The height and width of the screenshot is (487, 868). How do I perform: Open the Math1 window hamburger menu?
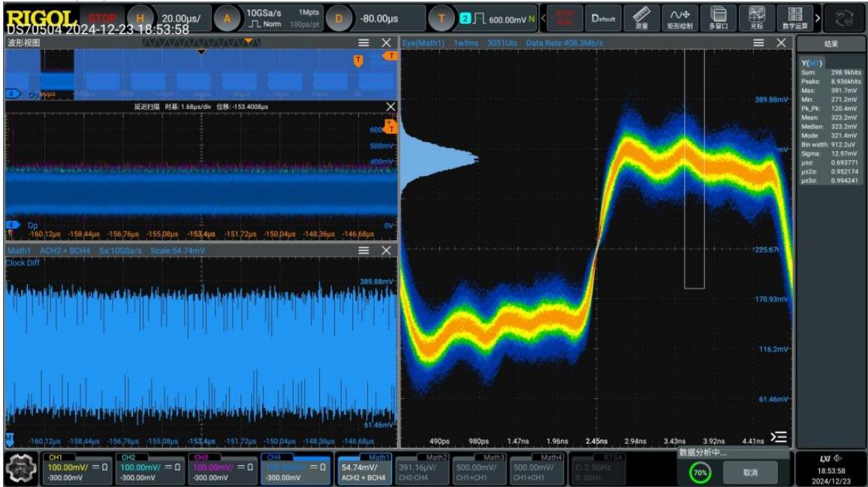(x=363, y=250)
